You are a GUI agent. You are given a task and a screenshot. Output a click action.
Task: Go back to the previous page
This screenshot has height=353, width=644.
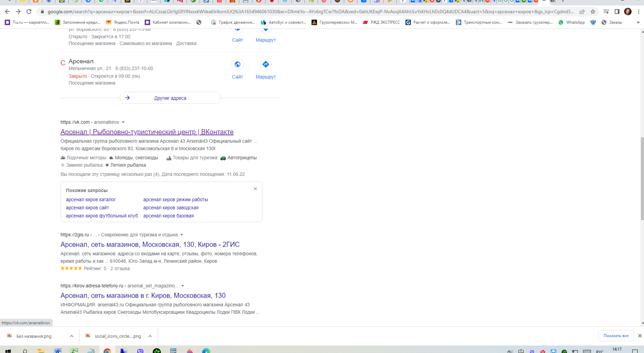tap(7, 11)
